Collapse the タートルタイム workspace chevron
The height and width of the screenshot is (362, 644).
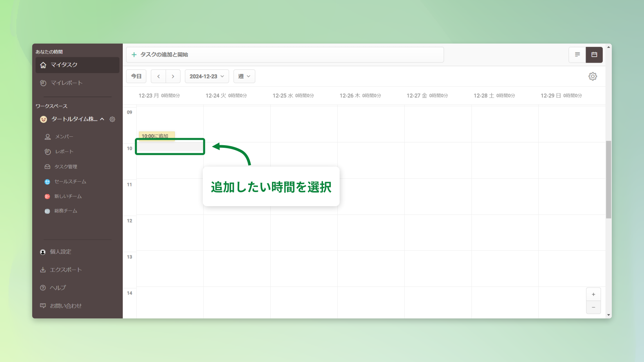102,119
